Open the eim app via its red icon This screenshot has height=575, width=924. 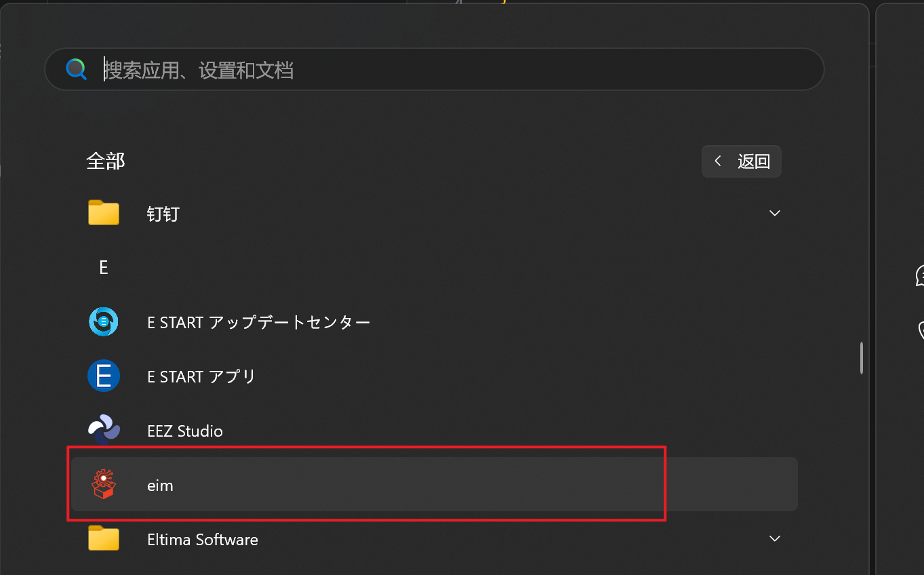click(x=104, y=484)
